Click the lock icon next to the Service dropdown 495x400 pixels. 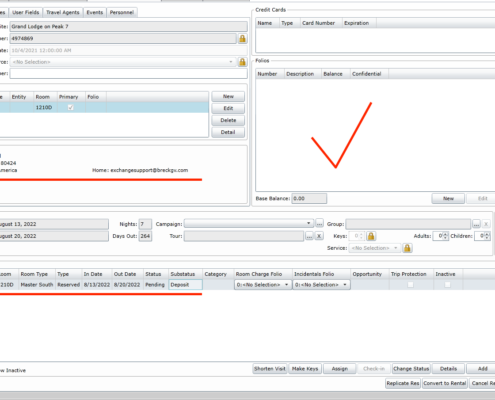click(x=407, y=248)
